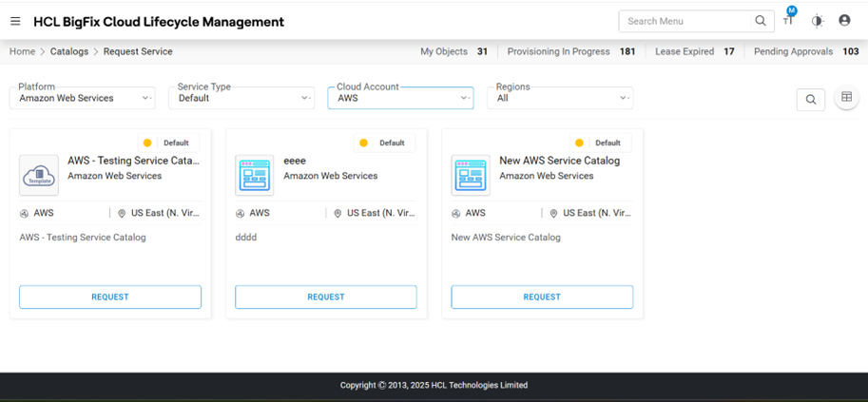Click US East (N. Vir... on eeee card
The image size is (868, 402).
(381, 213)
